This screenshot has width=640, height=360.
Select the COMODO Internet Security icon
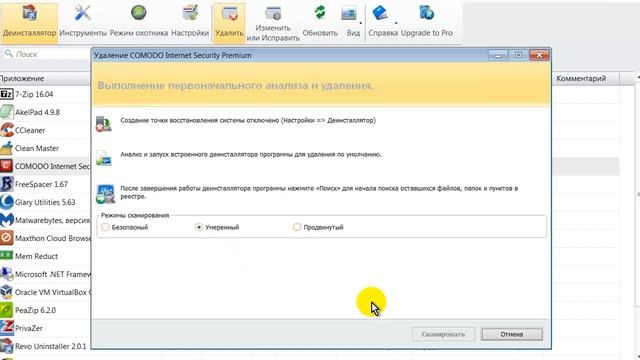(x=7, y=166)
